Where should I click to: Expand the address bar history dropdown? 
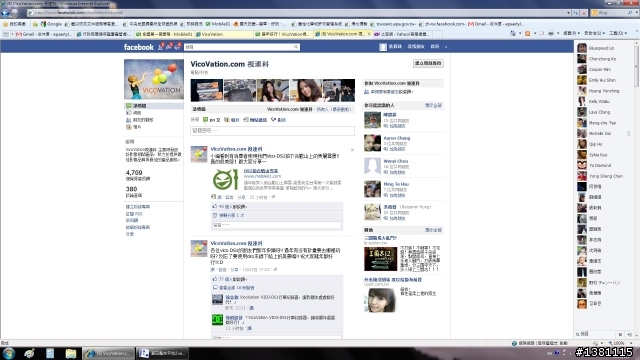(x=569, y=13)
